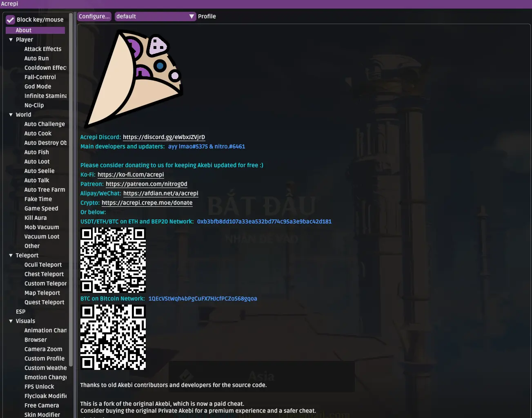Viewport: 532px width, 418px height.
Task: Open the Patreon nitrog0d link
Action: [x=147, y=184]
